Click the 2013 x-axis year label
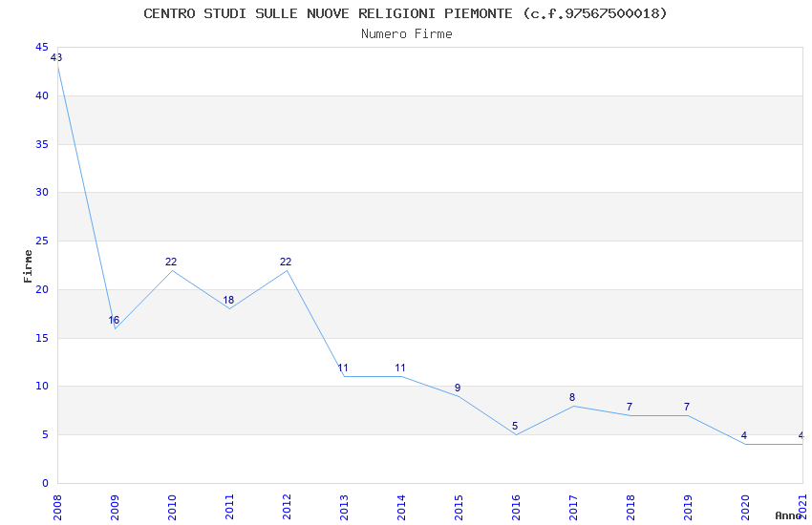The height and width of the screenshot is (525, 812). pyautogui.click(x=344, y=507)
